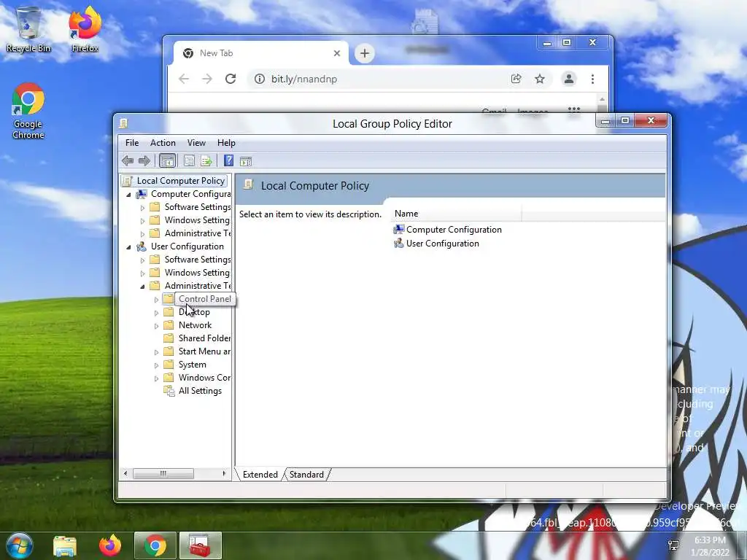Collapse the Computer Configuration tree node
The image size is (747, 560).
(128, 194)
